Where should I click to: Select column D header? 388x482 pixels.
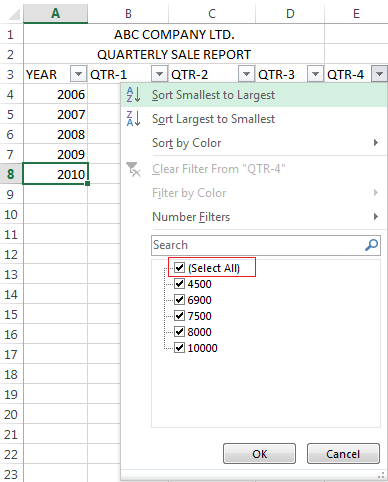(290, 14)
